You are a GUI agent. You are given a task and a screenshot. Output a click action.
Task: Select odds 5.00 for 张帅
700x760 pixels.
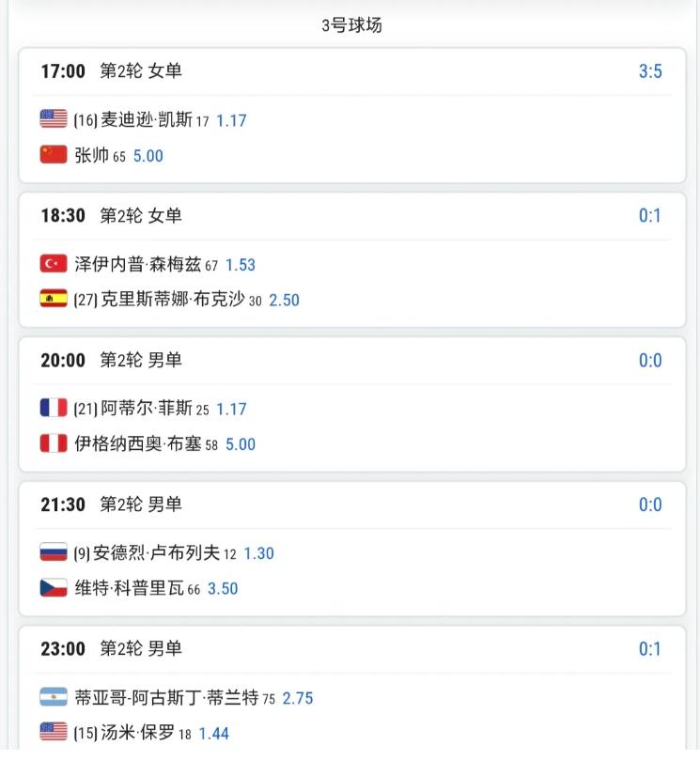[148, 156]
